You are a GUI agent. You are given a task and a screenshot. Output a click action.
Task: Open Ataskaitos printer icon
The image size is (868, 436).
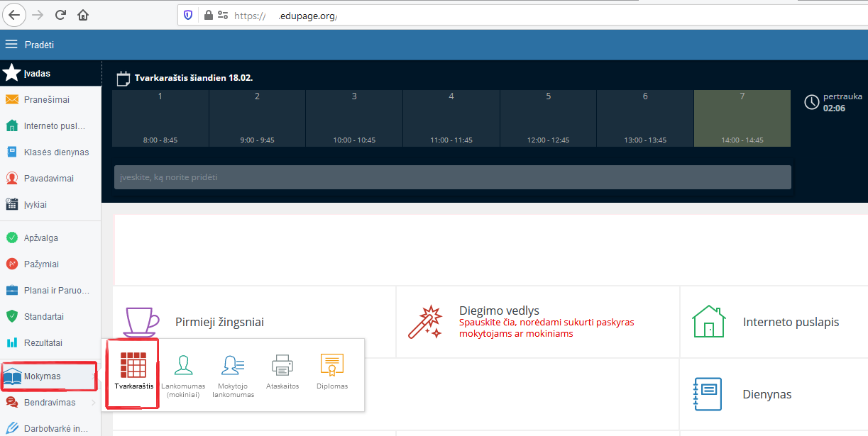click(x=282, y=365)
